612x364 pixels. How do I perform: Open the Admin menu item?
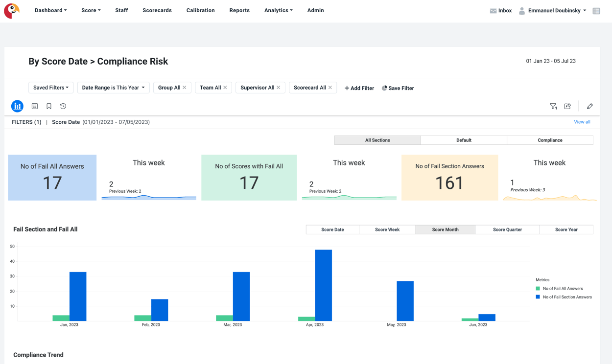tap(315, 10)
